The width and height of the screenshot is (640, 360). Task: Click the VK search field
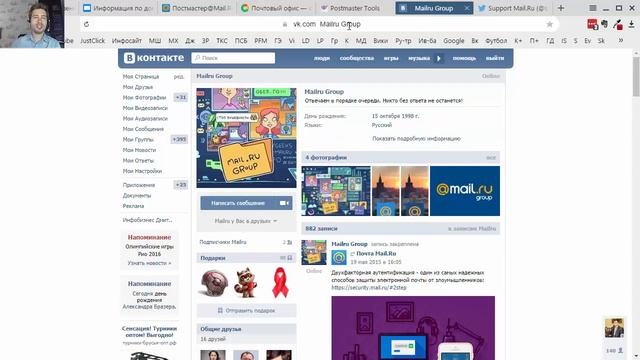(x=233, y=58)
